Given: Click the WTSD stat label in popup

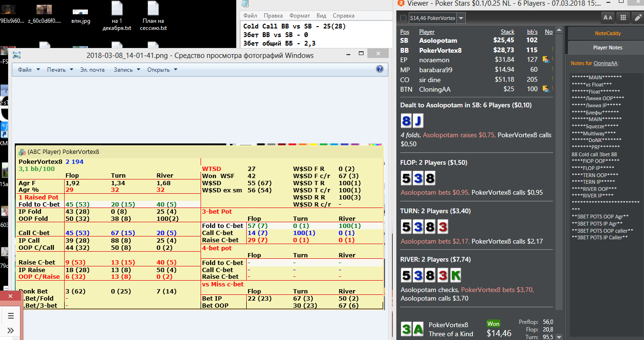Looking at the screenshot, I should (x=212, y=169).
